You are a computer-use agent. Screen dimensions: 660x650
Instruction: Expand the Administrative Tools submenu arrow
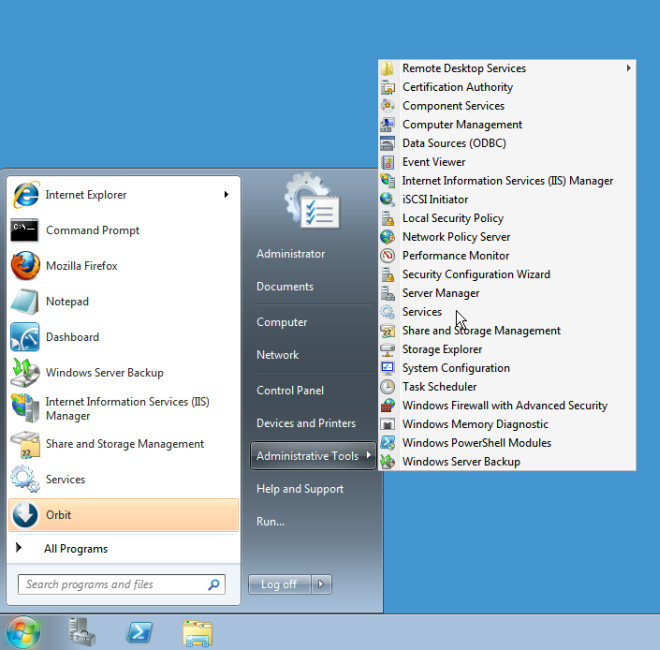[x=369, y=455]
